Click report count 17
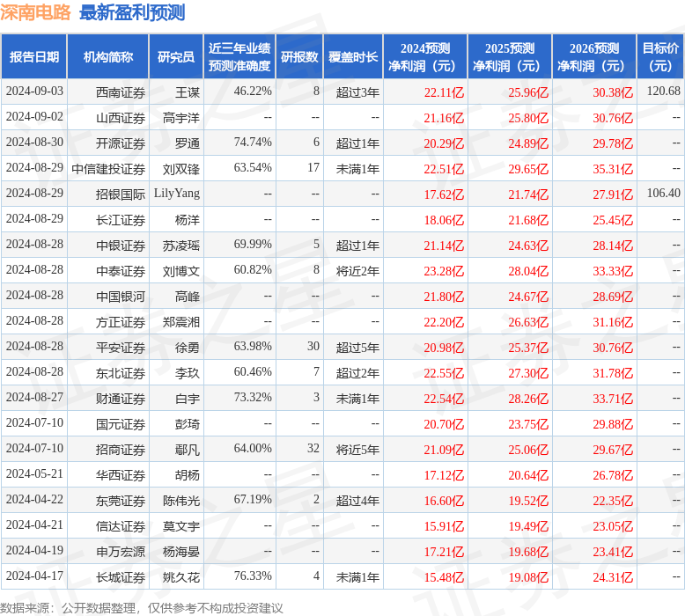Viewport: 685px width, 616px height. point(313,168)
